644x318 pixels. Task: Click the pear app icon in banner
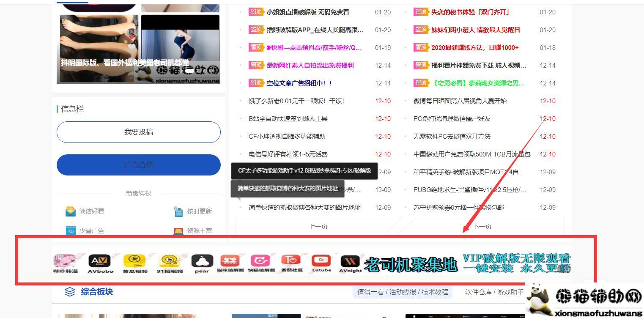(202, 261)
